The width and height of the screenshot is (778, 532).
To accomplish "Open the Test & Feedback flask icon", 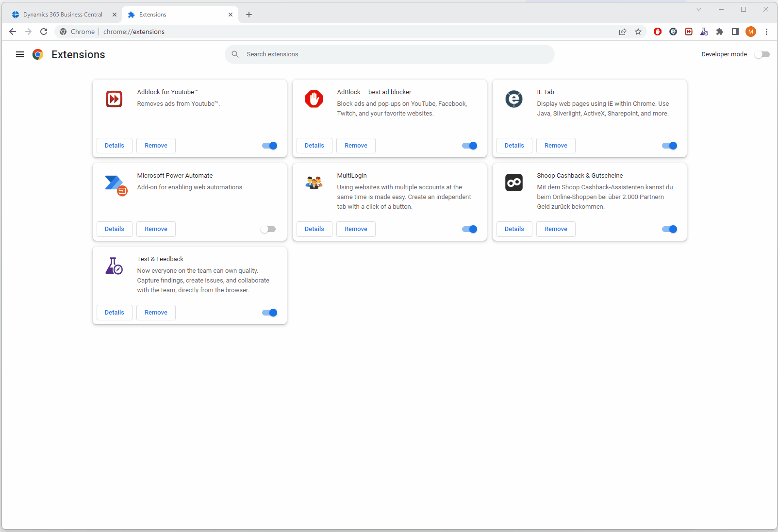I will click(x=704, y=32).
